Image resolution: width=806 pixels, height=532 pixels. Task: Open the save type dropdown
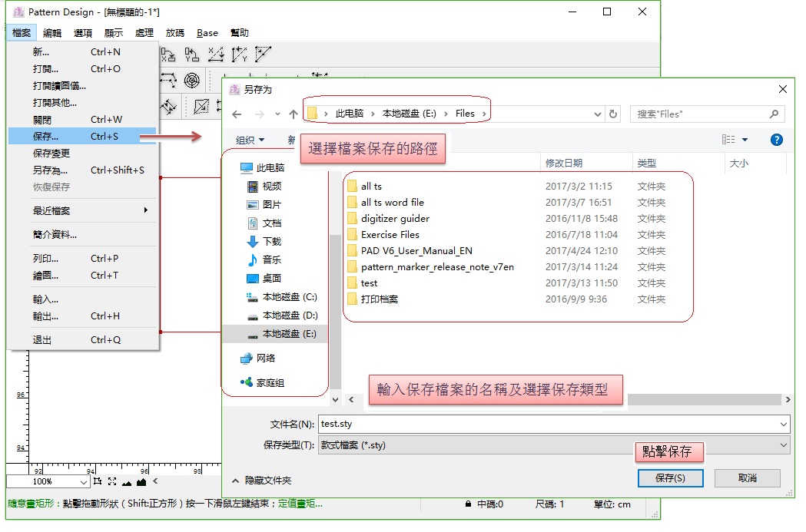(783, 445)
